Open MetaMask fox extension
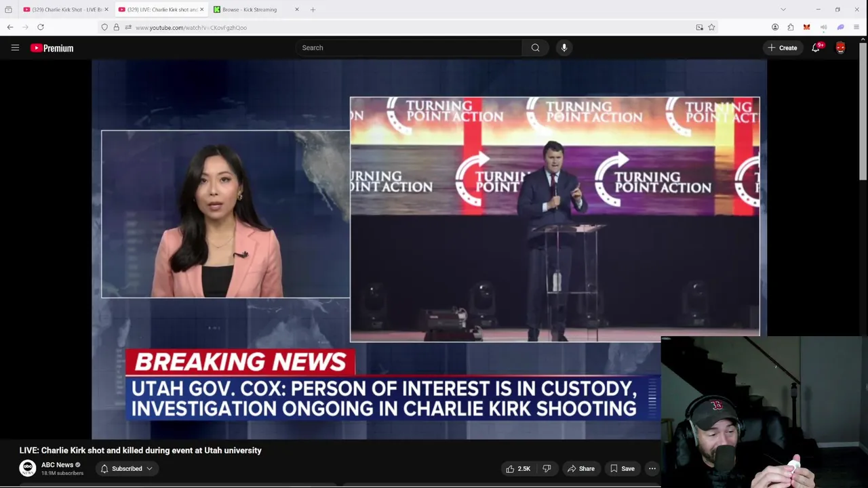 click(806, 27)
